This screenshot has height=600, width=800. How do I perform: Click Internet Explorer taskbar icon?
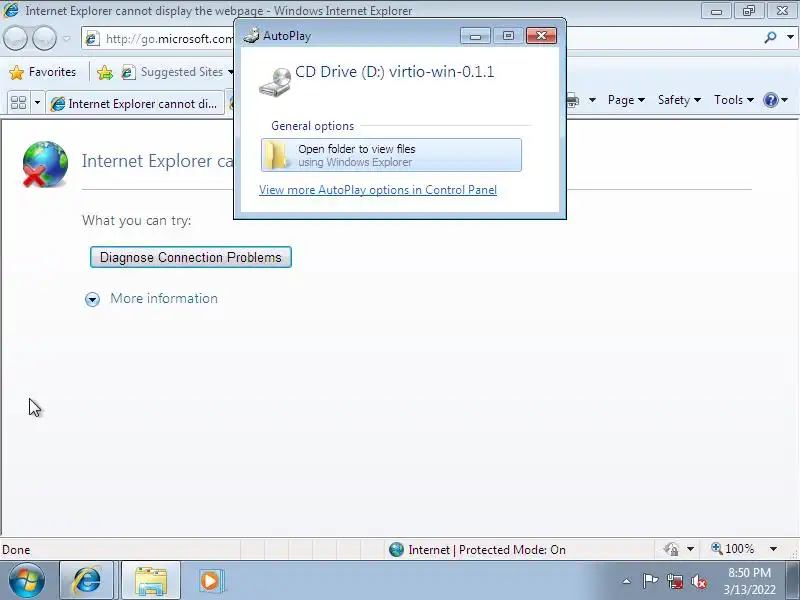87,581
